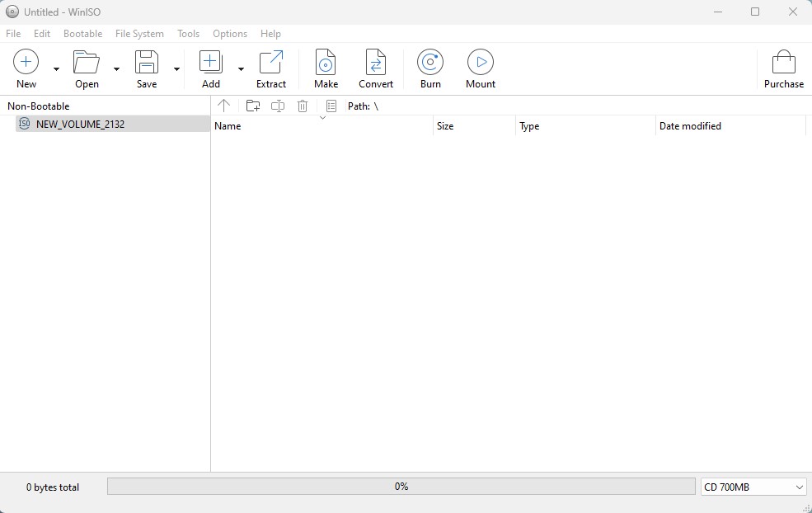This screenshot has height=513, width=812.
Task: Open the File System menu
Action: click(x=139, y=34)
